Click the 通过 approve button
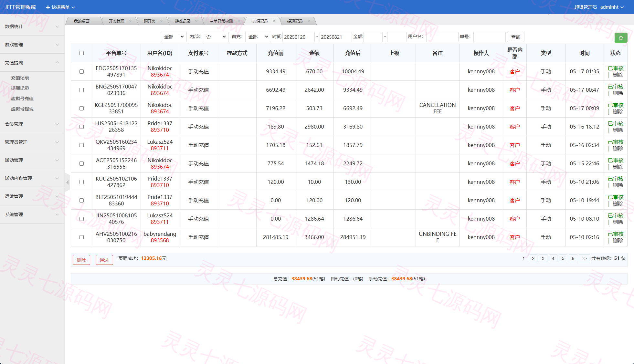The height and width of the screenshot is (364, 634). tap(104, 260)
